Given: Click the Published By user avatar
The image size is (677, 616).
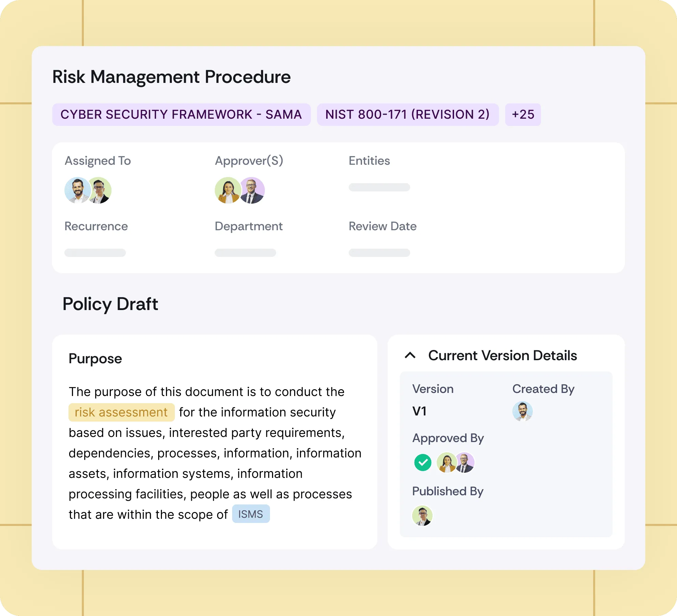Looking at the screenshot, I should [422, 515].
